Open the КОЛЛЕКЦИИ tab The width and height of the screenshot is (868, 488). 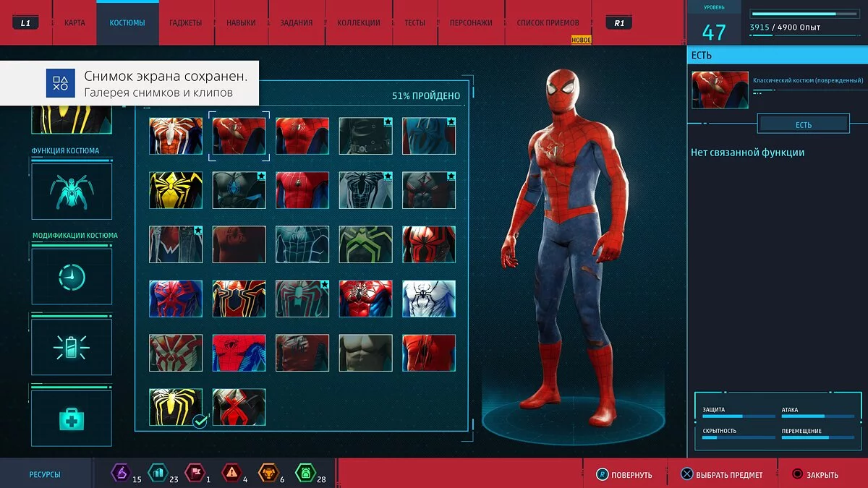[359, 22]
